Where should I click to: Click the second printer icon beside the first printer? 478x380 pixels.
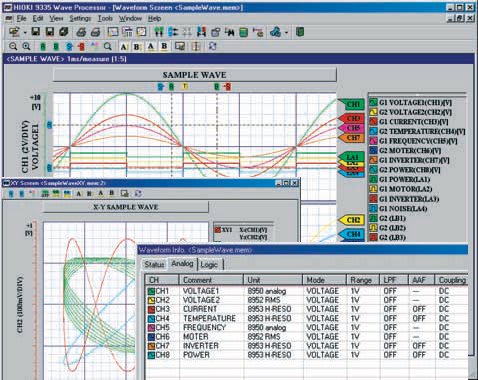pyautogui.click(x=95, y=32)
